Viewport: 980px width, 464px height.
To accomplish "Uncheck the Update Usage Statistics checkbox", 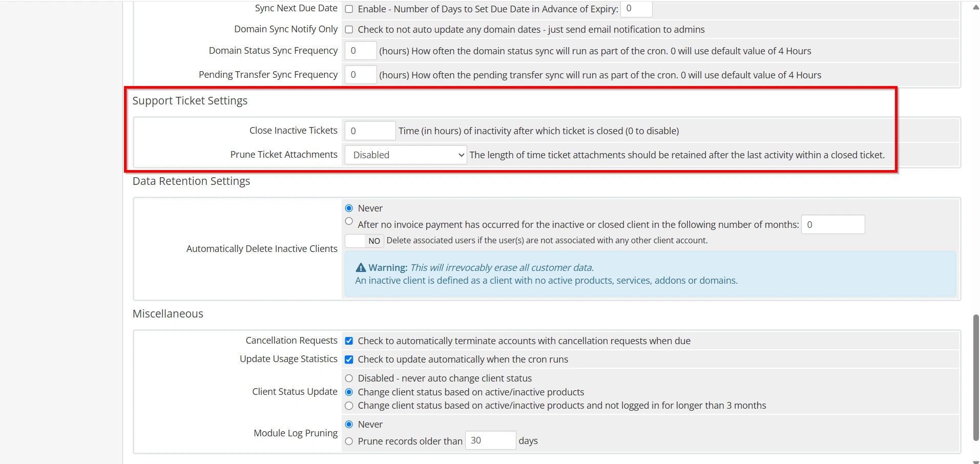I will 349,360.
